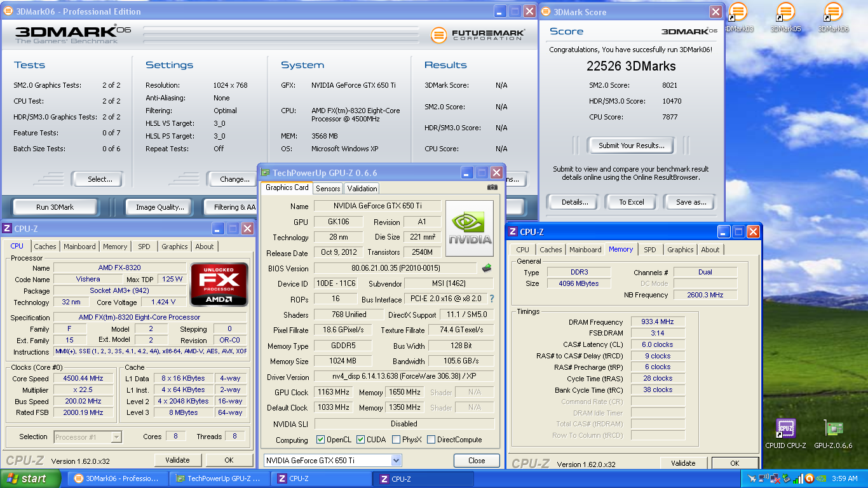
Task: Click the orange round tray icon
Action: 810,478
